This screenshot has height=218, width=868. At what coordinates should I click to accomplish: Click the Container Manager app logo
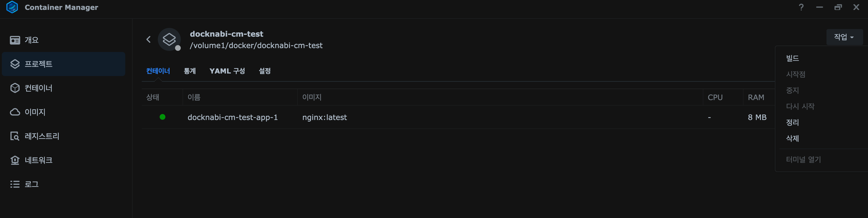point(12,7)
